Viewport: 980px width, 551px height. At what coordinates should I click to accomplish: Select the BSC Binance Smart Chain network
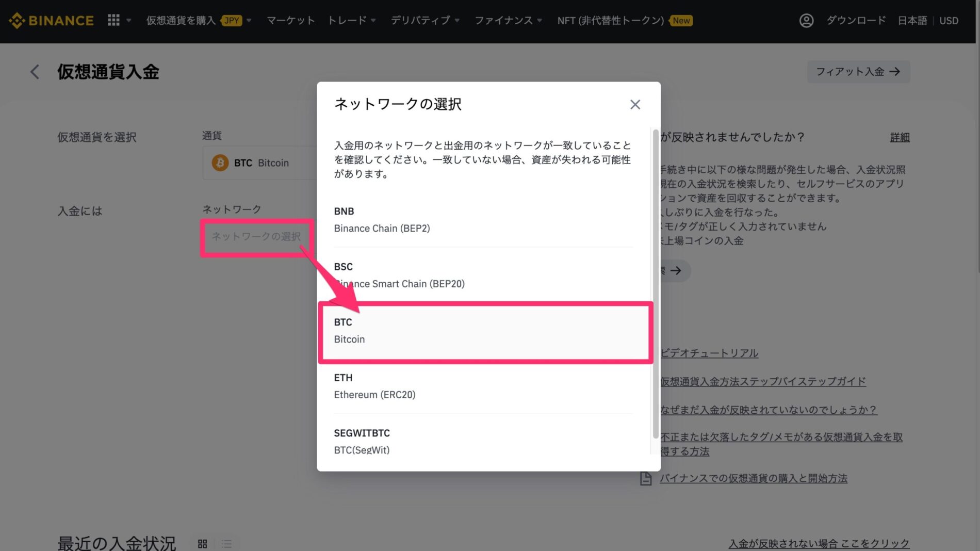[483, 275]
